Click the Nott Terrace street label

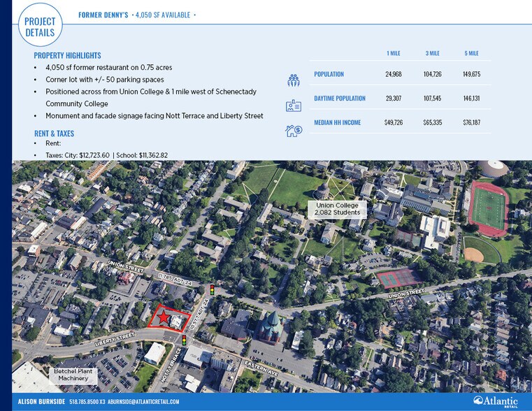tap(170, 366)
